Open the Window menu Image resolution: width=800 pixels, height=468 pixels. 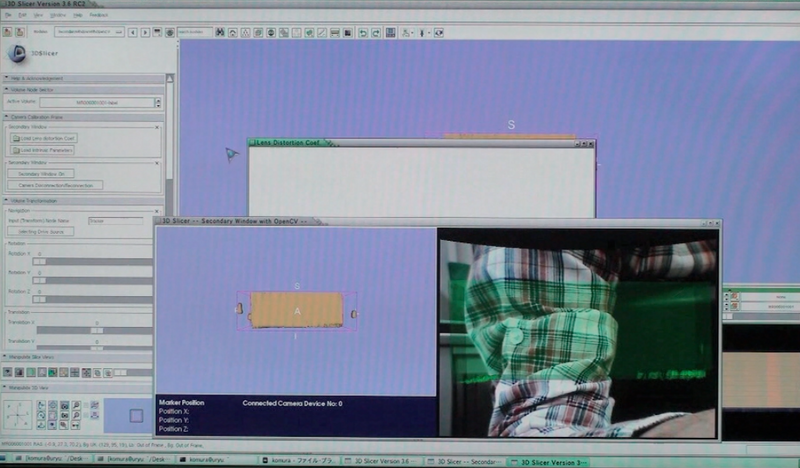tap(58, 15)
